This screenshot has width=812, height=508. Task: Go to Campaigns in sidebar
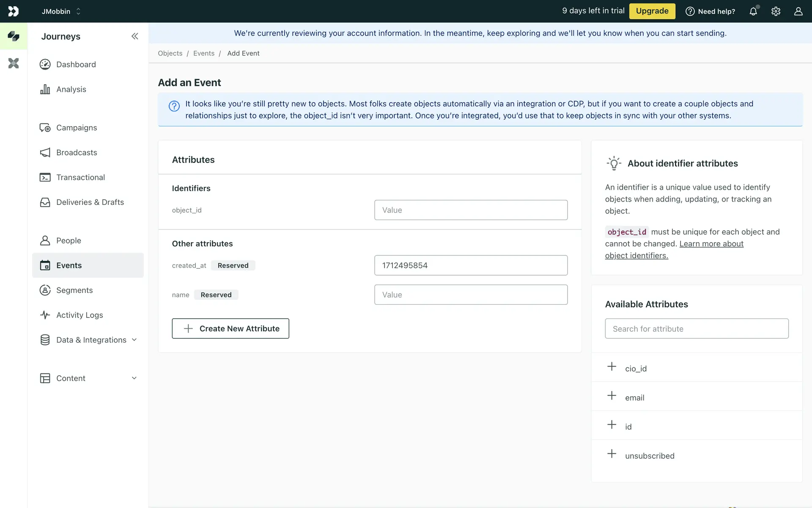click(77, 128)
